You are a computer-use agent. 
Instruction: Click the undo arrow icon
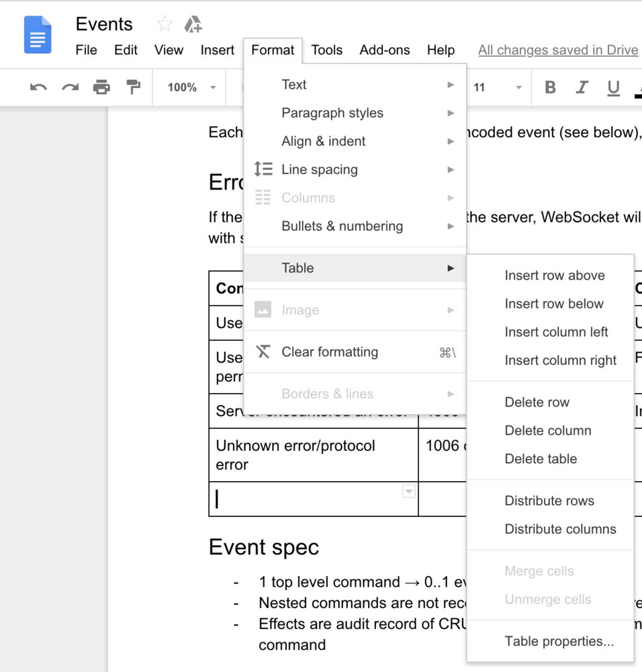pyautogui.click(x=38, y=87)
